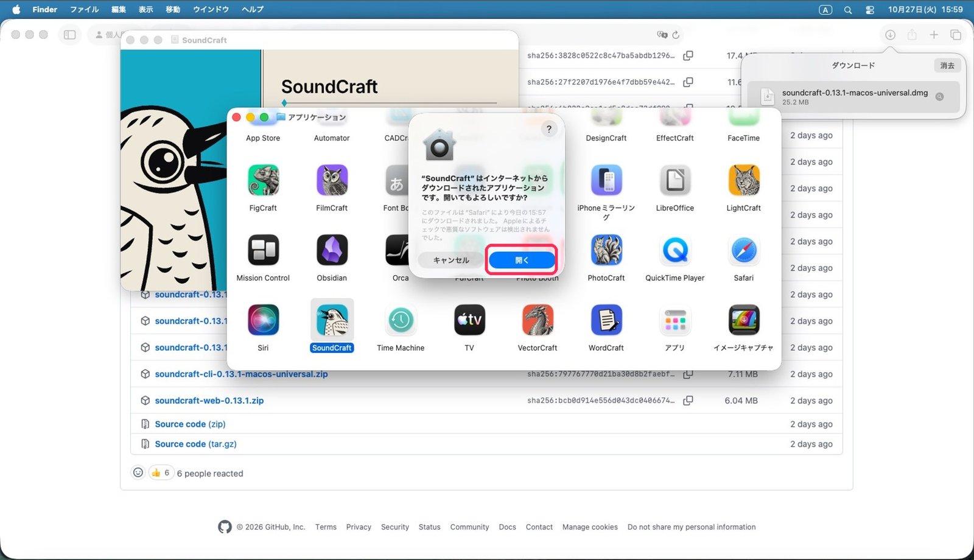Select WordCraft app icon

[x=606, y=320]
